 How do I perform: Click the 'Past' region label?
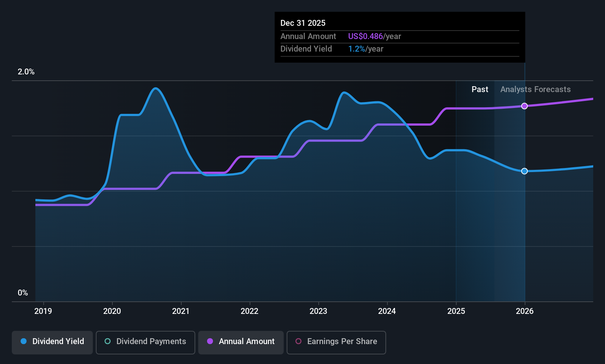coord(480,90)
